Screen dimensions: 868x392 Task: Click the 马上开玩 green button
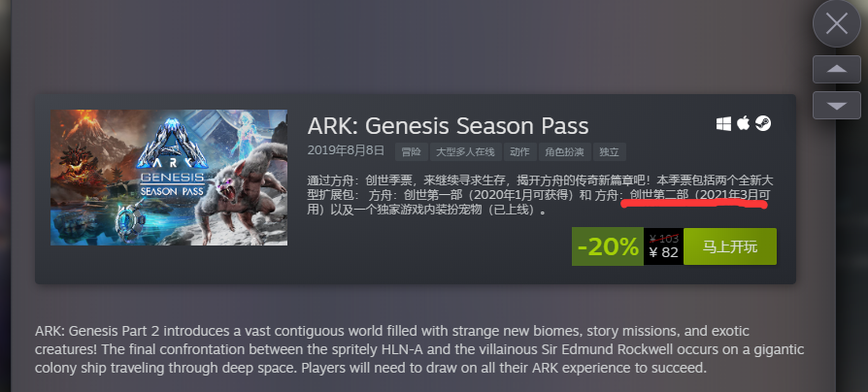pyautogui.click(x=729, y=246)
